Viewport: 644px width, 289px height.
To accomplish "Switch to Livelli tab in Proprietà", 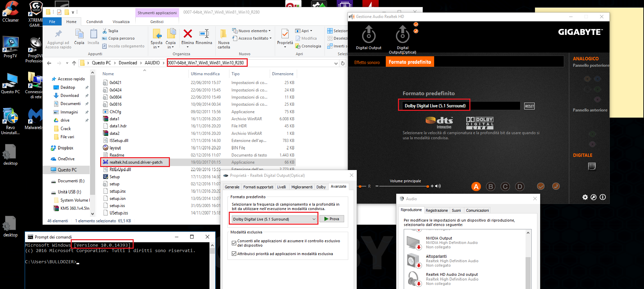I will click(282, 187).
